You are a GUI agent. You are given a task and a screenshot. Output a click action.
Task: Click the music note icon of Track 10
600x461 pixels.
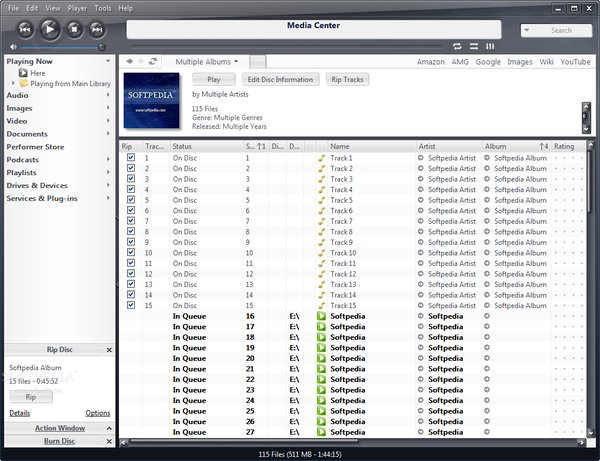(x=322, y=253)
